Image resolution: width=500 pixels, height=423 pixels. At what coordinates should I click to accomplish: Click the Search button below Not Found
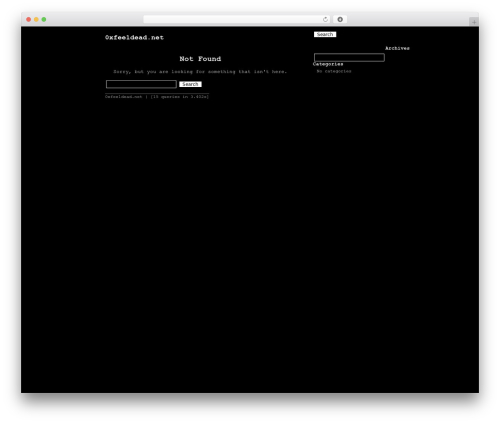[190, 84]
